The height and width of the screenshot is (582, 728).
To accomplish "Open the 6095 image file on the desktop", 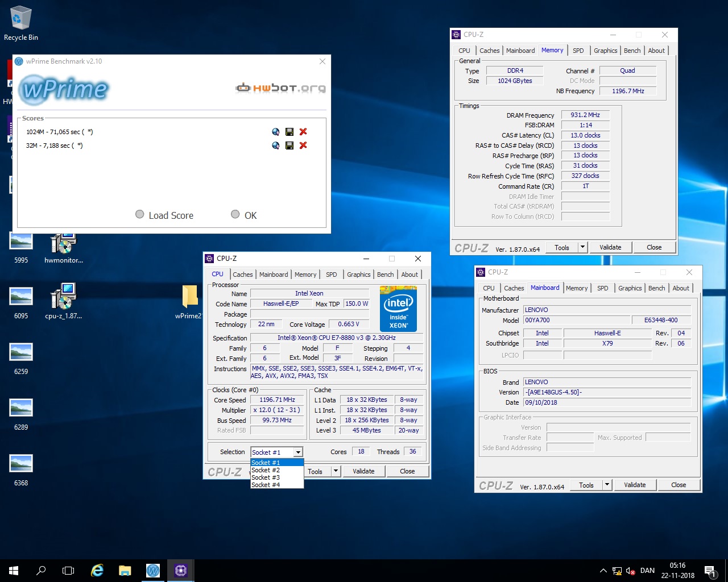I will pos(21,302).
